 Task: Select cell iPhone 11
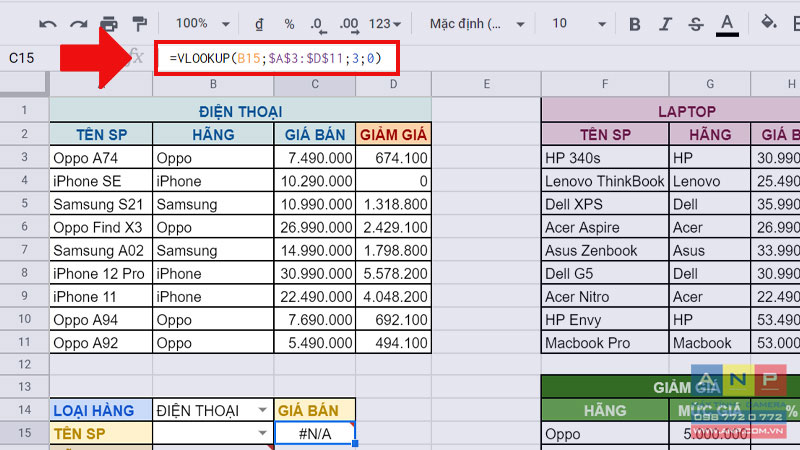pyautogui.click(x=101, y=296)
